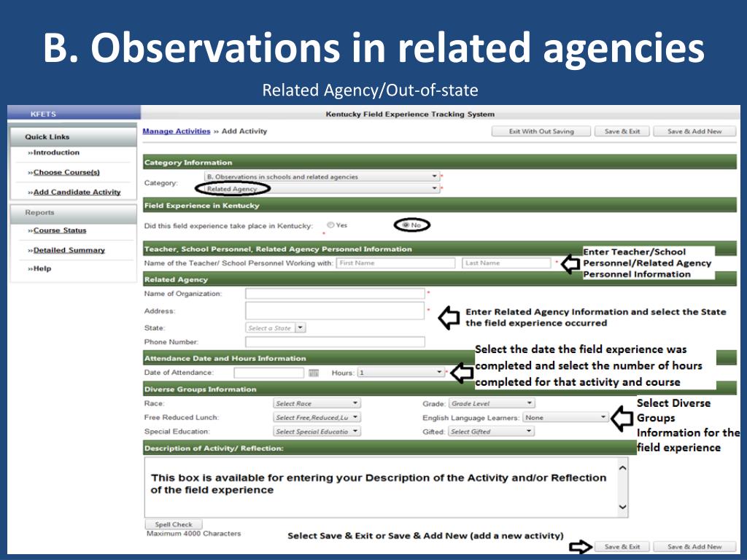This screenshot has height=560, width=747.
Task: Open the calendar picker for Date of Attendance
Action: pyautogui.click(x=314, y=373)
